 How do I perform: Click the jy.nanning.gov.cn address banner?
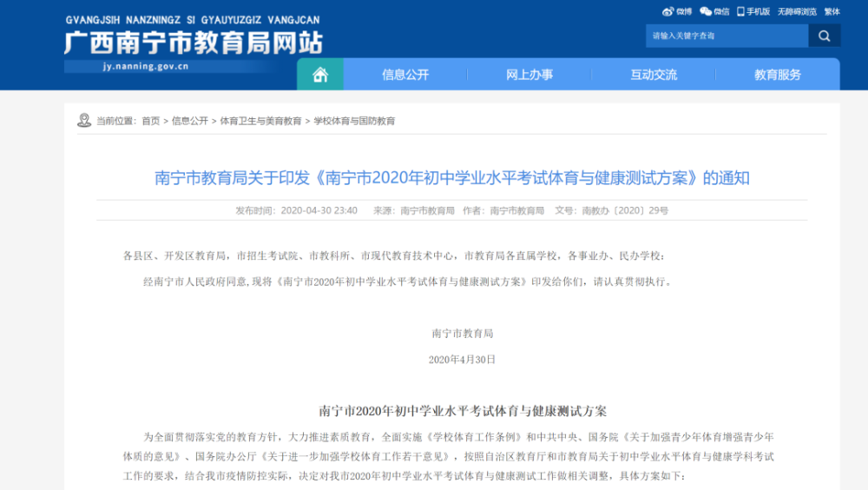[x=146, y=66]
